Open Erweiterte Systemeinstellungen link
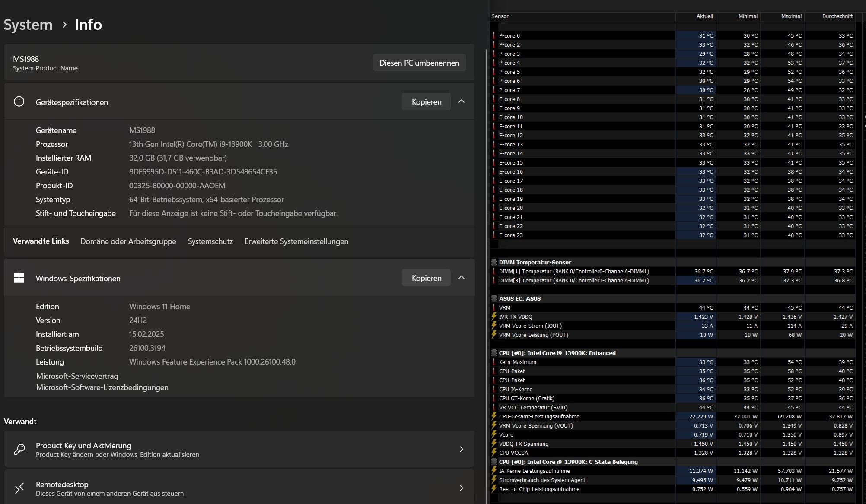Image resolution: width=866 pixels, height=504 pixels. (296, 241)
